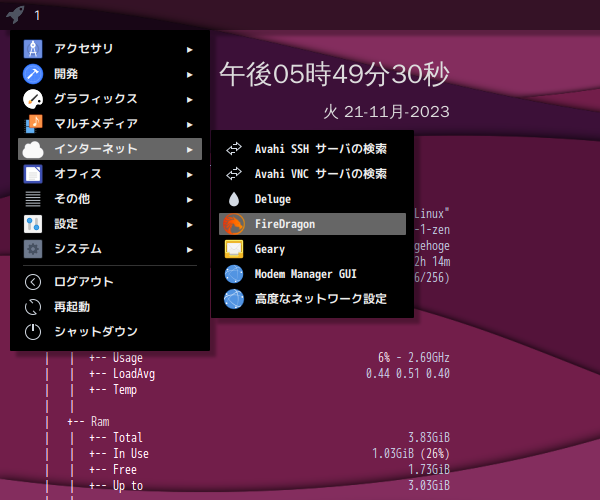Launch the Geary mail client
This screenshot has height=500, width=600.
pyautogui.click(x=312, y=249)
